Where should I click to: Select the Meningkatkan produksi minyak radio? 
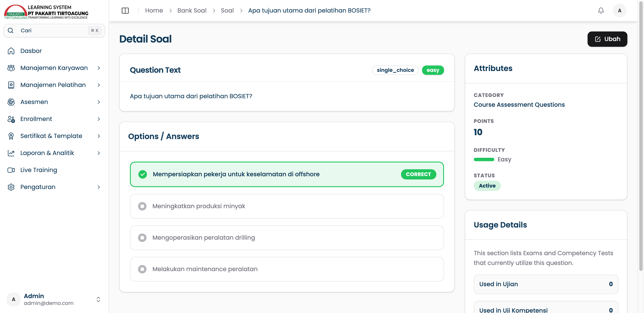pos(142,206)
